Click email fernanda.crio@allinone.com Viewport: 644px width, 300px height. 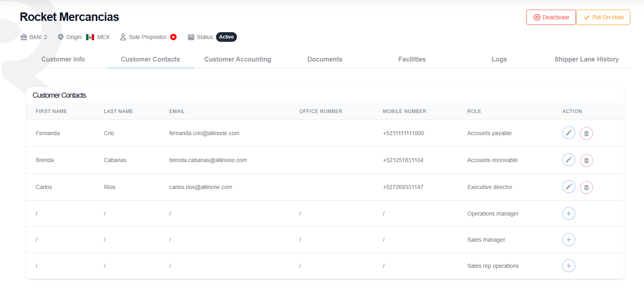[x=204, y=133]
